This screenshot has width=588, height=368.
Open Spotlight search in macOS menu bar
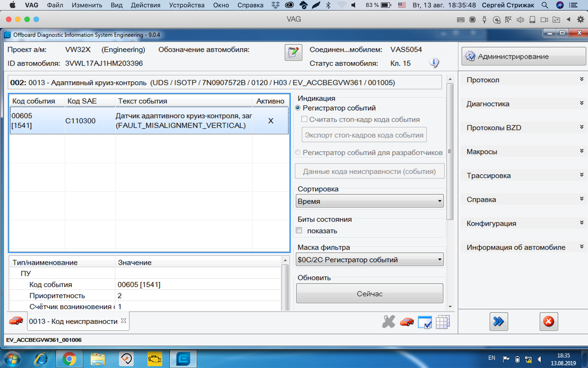(x=545, y=5)
